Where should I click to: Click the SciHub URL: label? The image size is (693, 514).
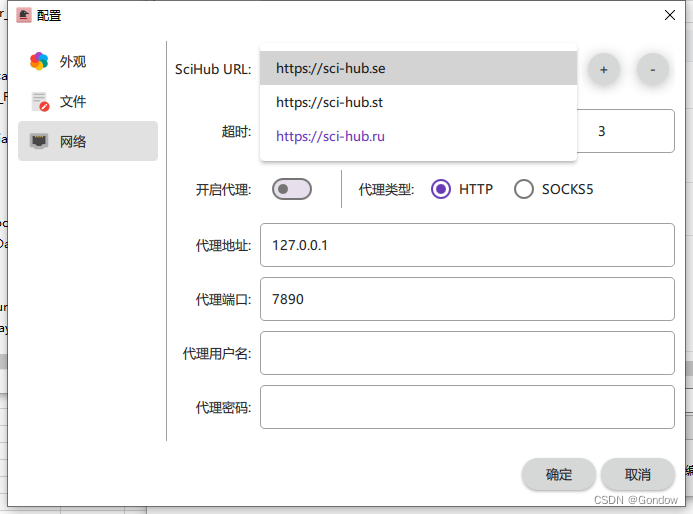click(213, 69)
